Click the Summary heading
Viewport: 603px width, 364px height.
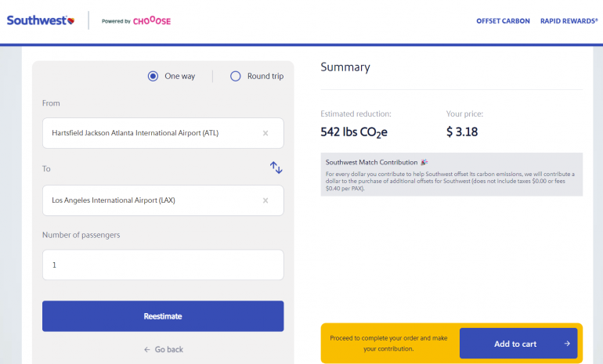(x=345, y=67)
